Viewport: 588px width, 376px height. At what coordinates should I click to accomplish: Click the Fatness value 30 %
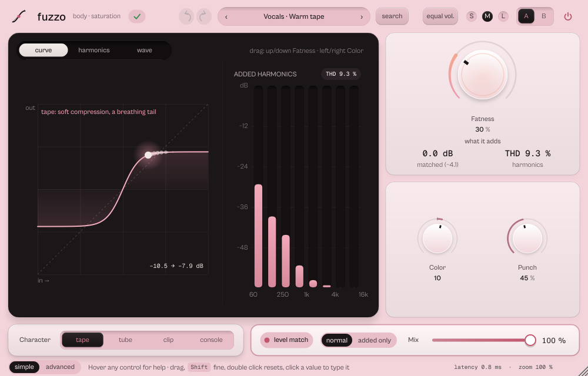point(482,129)
